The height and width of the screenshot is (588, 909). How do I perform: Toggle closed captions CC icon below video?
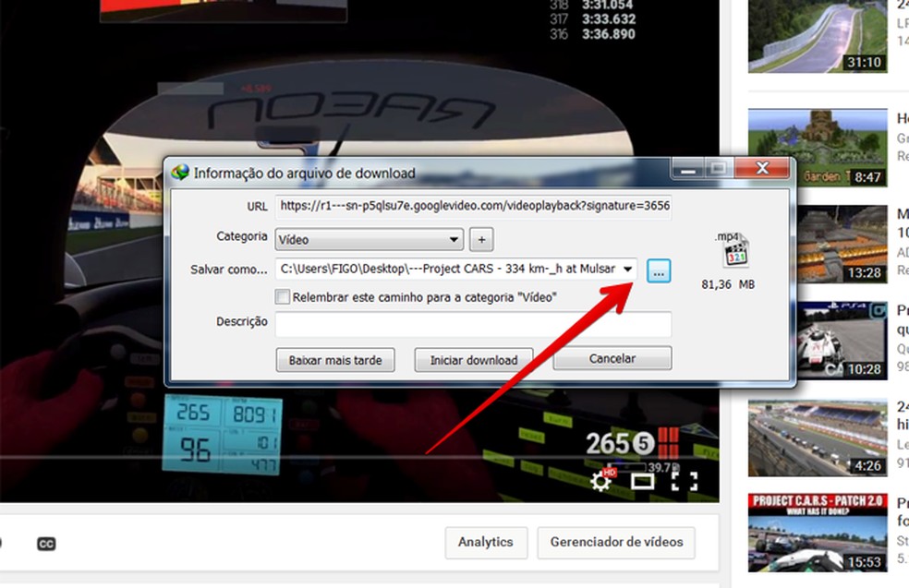(x=46, y=544)
